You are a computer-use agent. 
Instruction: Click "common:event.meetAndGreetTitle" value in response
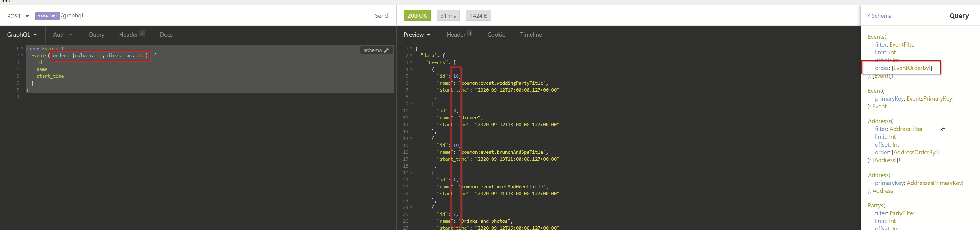[502, 187]
